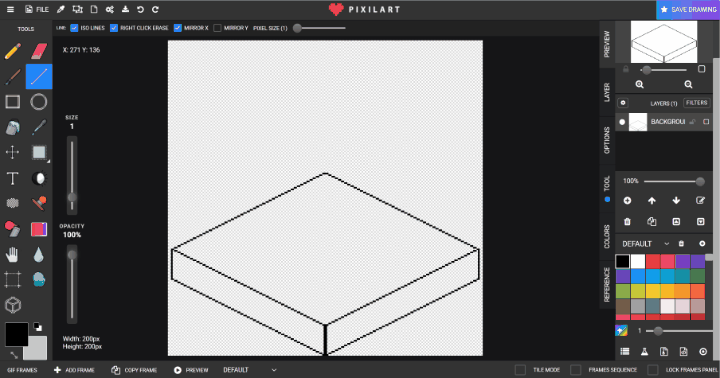Screen dimensions: 720x378
Task: Disable the Mirror X checkbox
Action: 178,28
